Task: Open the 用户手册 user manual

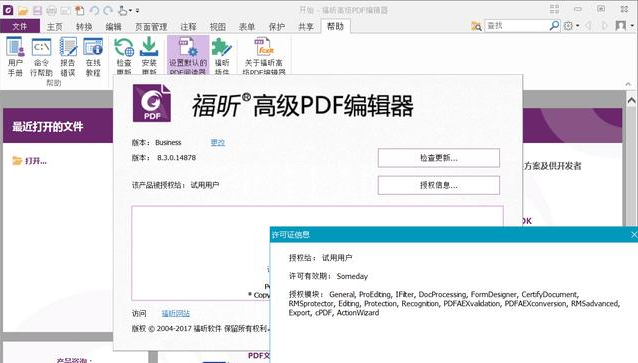Action: pos(15,57)
